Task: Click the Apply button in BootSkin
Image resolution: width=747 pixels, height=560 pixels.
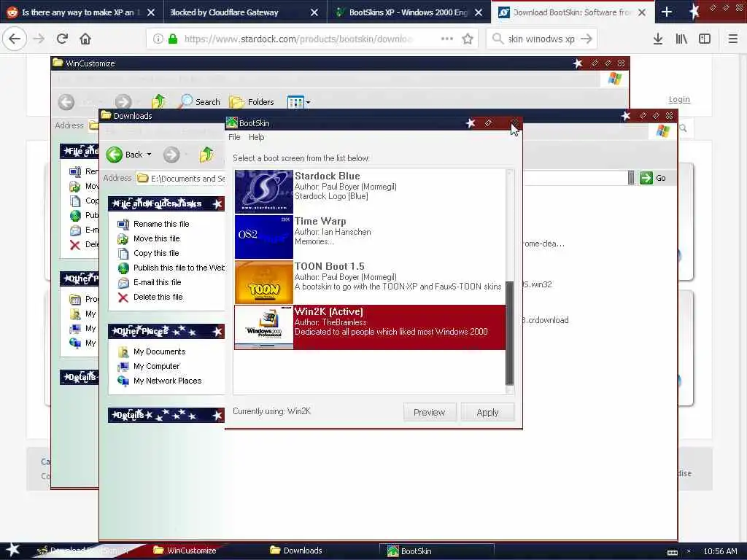Action: pos(487,413)
